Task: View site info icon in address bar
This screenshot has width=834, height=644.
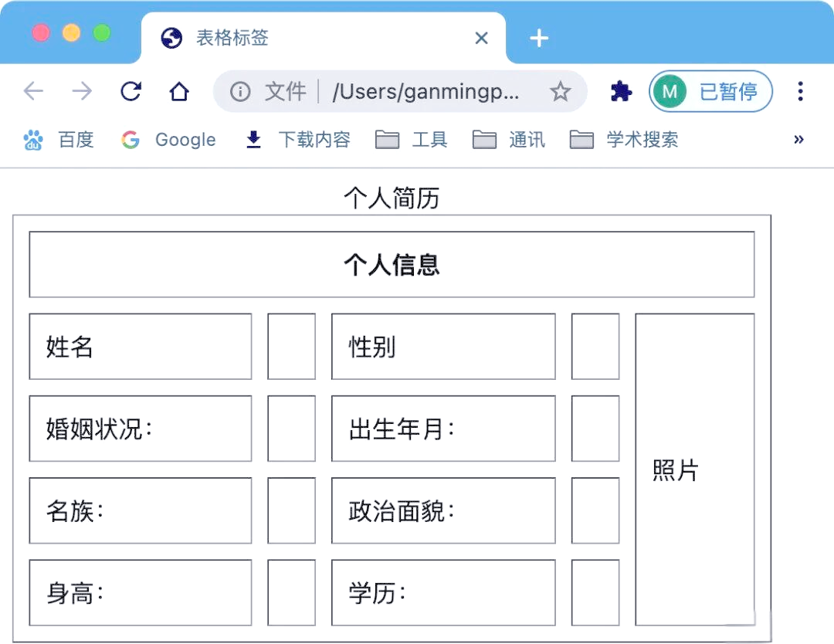Action: (240, 91)
